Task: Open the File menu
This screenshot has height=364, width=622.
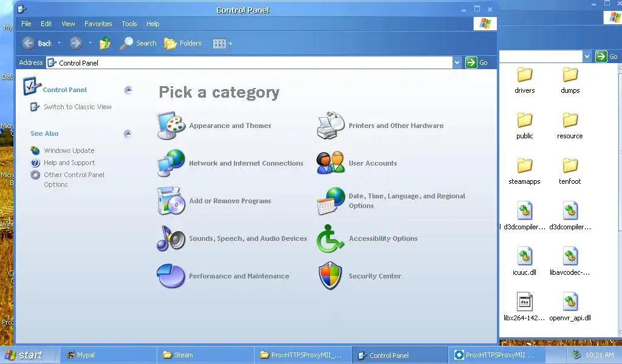Action: point(26,24)
